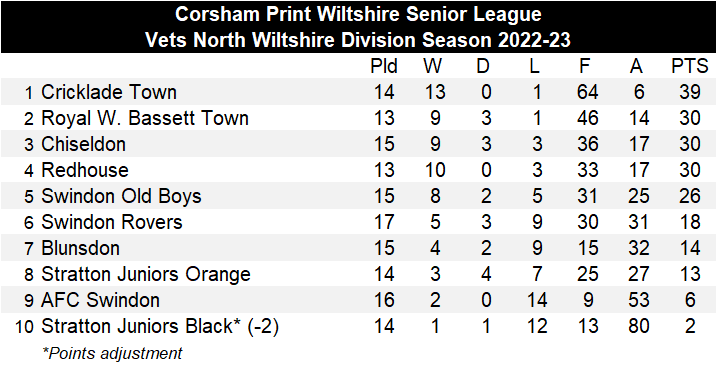This screenshot has width=716, height=365.
Task: Click the D column header
Action: (483, 67)
